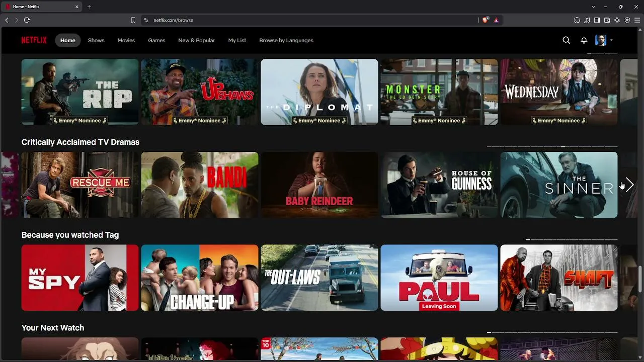The height and width of the screenshot is (362, 644).
Task: Click the profile avatar picture
Action: click(x=601, y=40)
